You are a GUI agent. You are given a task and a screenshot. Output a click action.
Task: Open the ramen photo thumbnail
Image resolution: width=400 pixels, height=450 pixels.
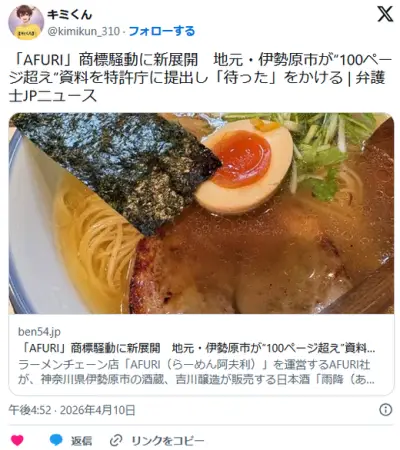point(201,213)
